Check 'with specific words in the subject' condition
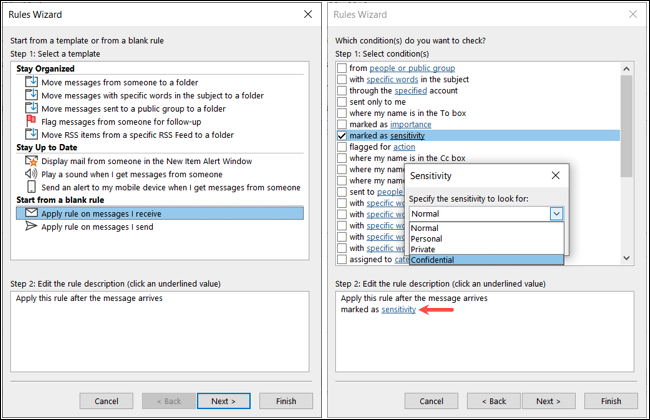 point(342,79)
